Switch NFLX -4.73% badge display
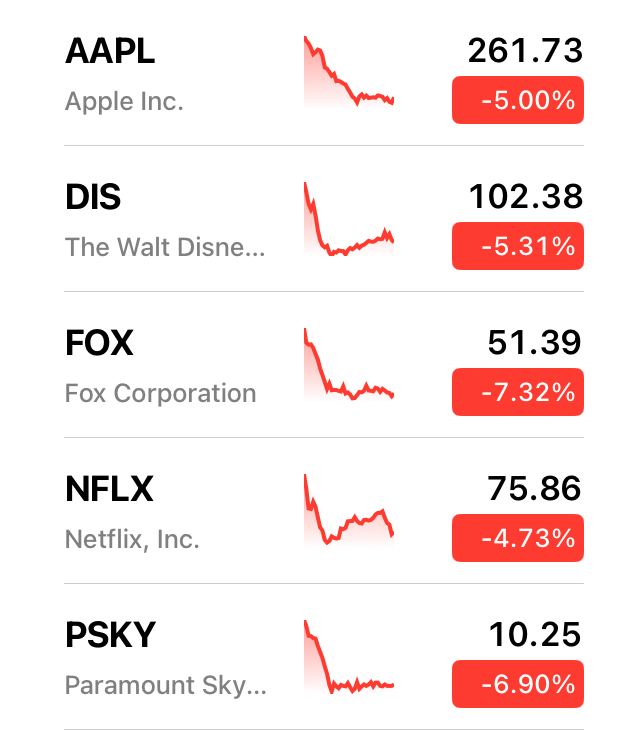Viewport: 640px width, 730px height. tap(517, 539)
